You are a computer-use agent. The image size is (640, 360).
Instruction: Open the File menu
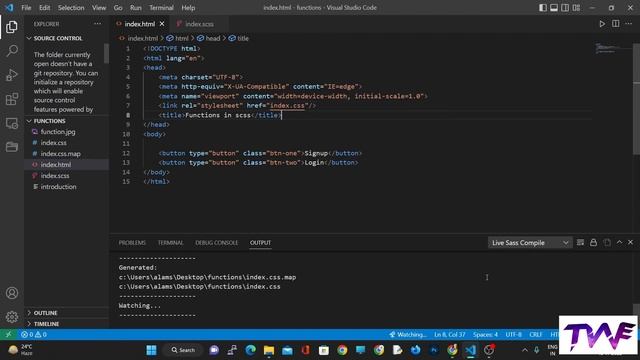(x=26, y=7)
